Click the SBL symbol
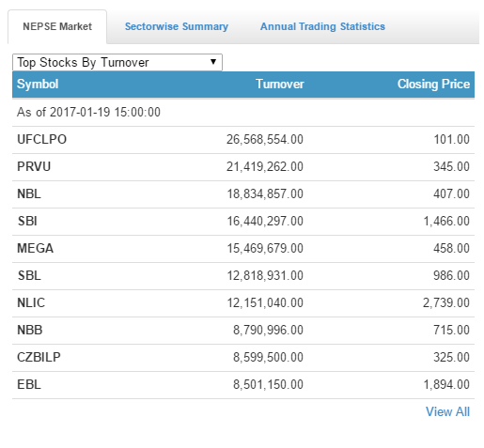Image resolution: width=484 pixels, height=448 pixels. tap(29, 275)
